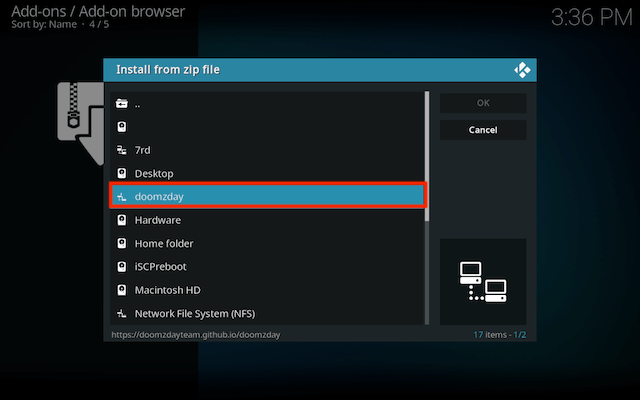Image resolution: width=640 pixels, height=400 pixels.
Task: Click the zip file icon behind dialog
Action: pos(80,123)
